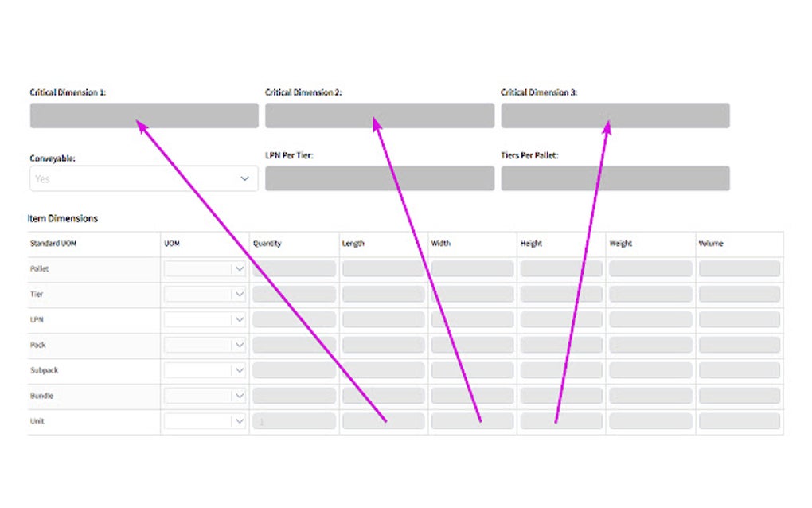The image size is (812, 508).
Task: Expand the Pack UOM dropdown
Action: [205, 346]
